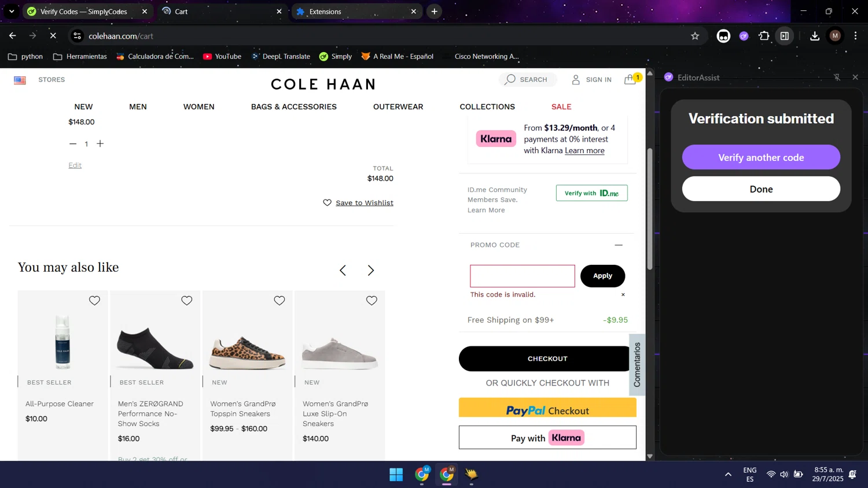Screen dimensions: 868x488
Task: Stop loading the page
Action: pos(53,36)
